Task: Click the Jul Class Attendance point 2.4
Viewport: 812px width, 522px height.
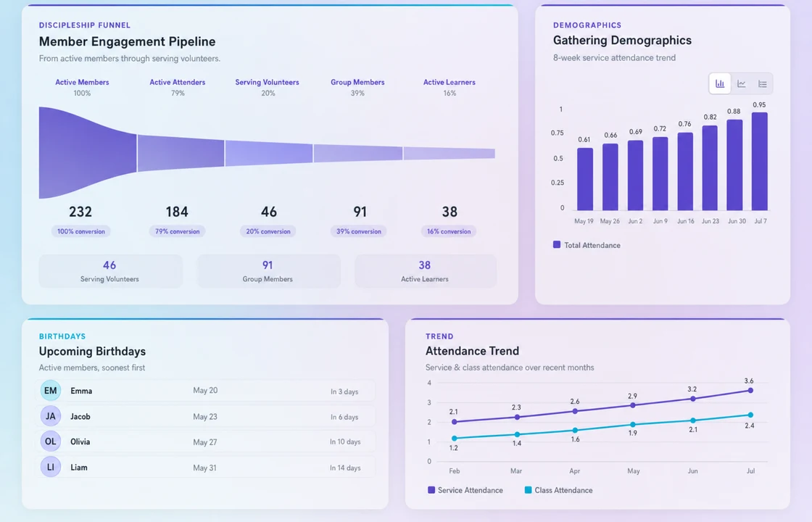Action: [x=750, y=415]
